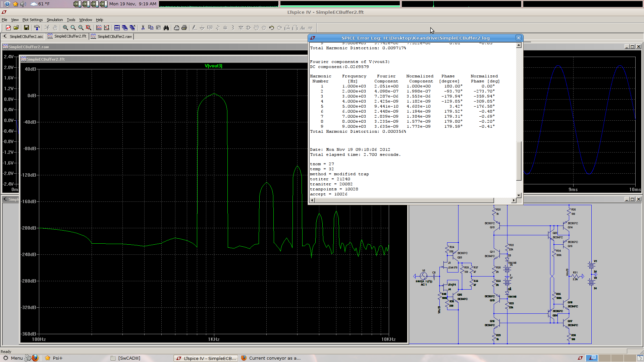This screenshot has height=362, width=644.
Task: Tile windows horizontally using toolbar icon
Action: click(x=117, y=28)
